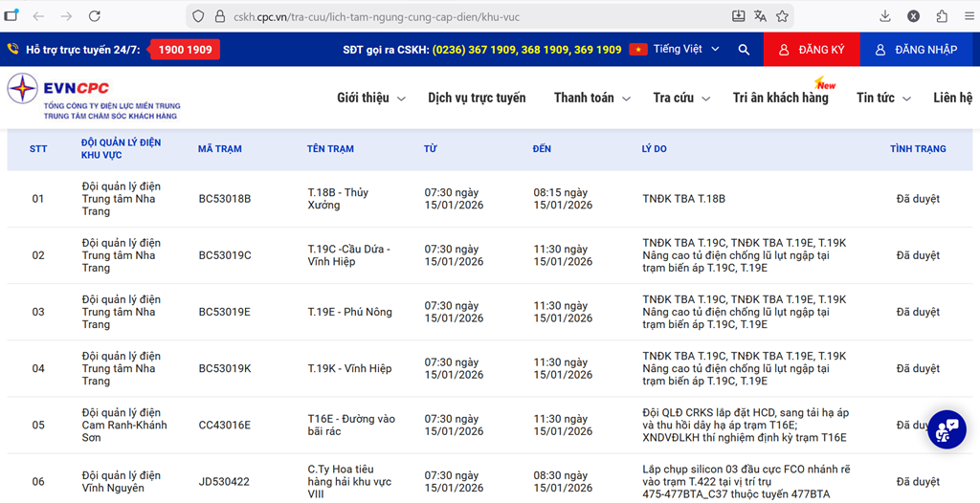
Task: Open the browser extensions puzzle icon
Action: 942,16
